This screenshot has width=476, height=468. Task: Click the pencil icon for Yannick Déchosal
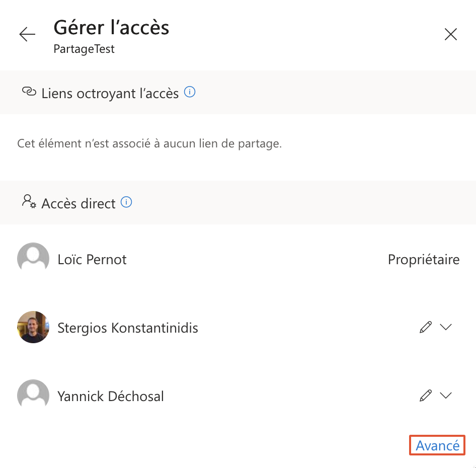tap(426, 396)
